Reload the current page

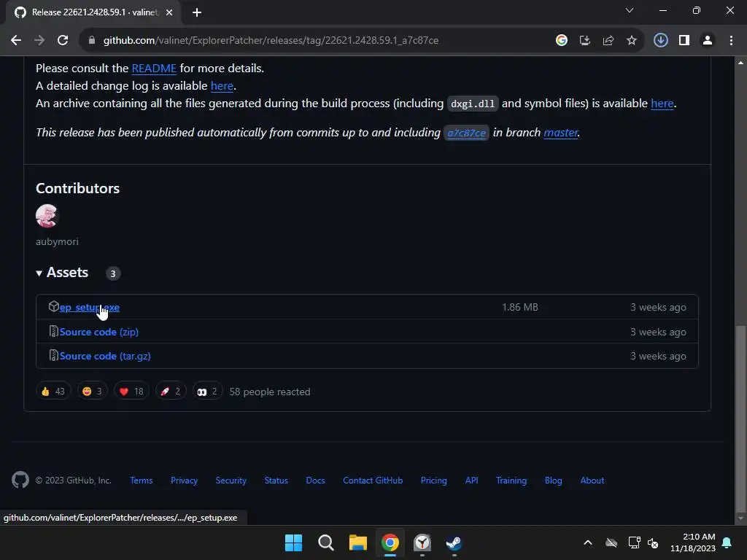tap(63, 41)
